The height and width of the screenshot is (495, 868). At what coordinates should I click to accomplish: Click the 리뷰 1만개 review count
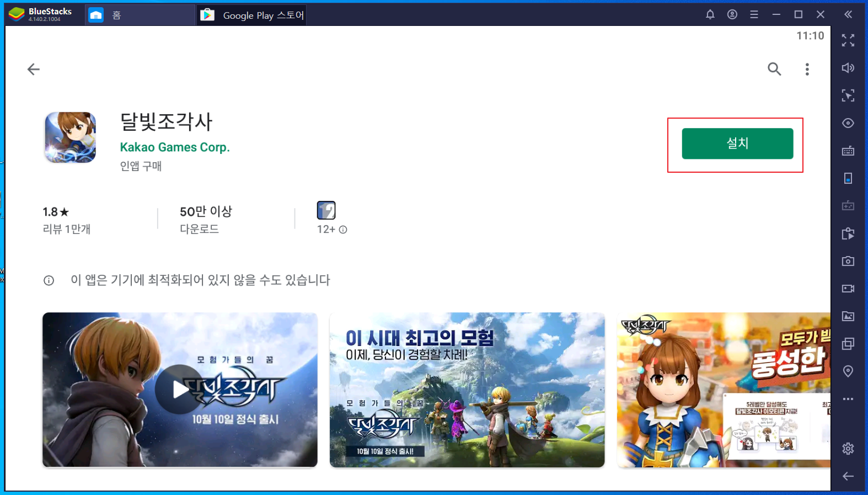(x=67, y=230)
